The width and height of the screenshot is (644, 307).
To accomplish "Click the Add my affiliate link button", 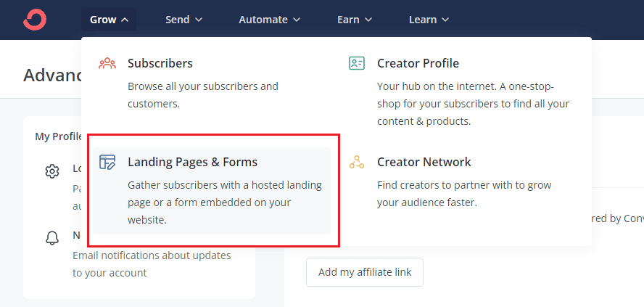I will click(x=365, y=272).
